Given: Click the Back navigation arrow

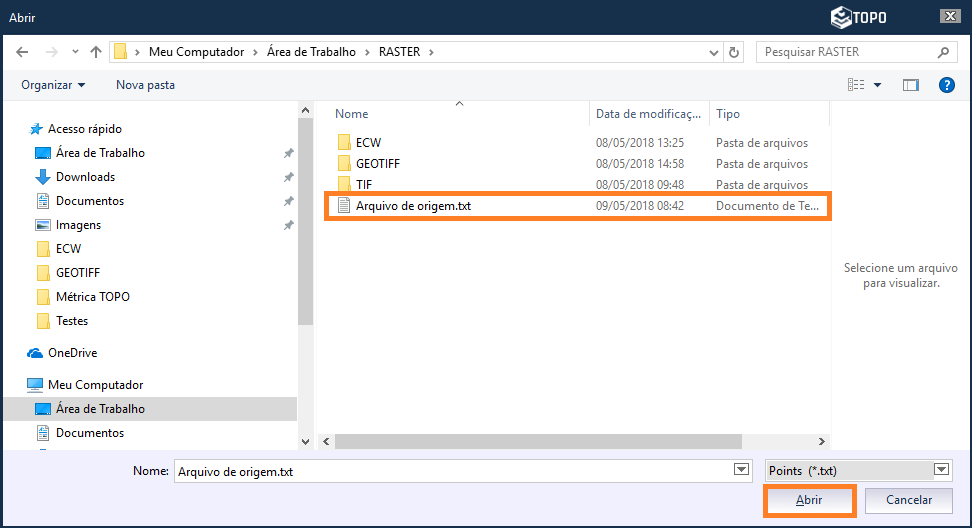Looking at the screenshot, I should click(22, 52).
